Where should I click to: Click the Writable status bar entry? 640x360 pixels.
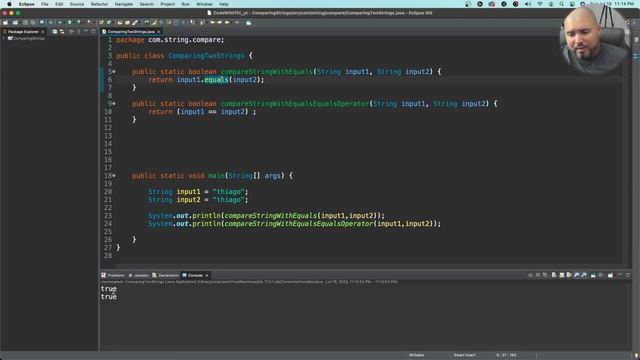416,355
